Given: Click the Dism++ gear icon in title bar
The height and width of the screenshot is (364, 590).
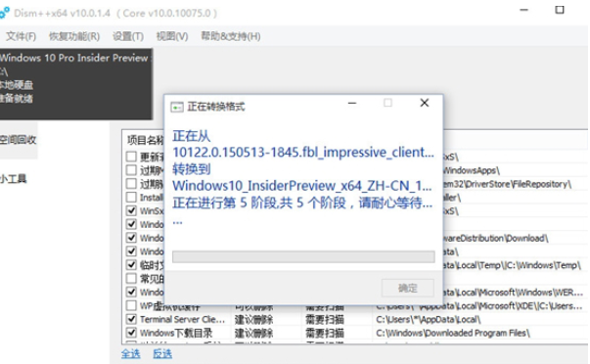Looking at the screenshot, I should [x=4, y=13].
